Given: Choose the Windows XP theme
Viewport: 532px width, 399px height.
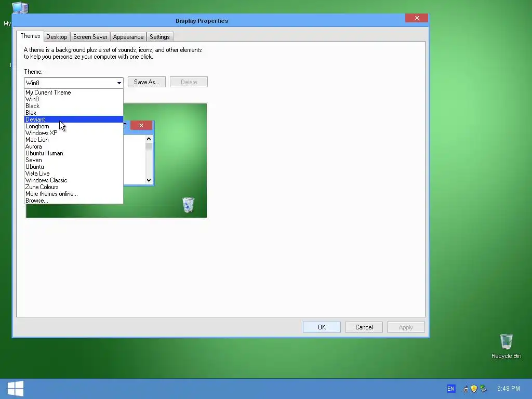Looking at the screenshot, I should pyautogui.click(x=74, y=133).
